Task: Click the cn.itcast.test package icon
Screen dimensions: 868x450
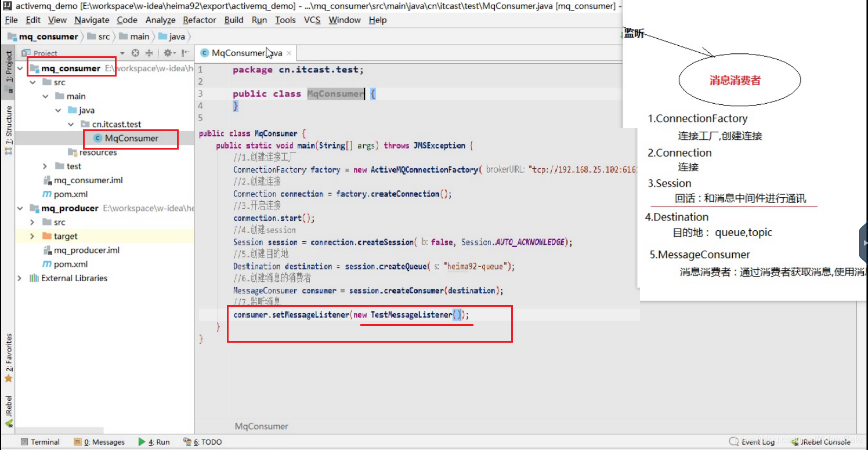Action: 85,124
